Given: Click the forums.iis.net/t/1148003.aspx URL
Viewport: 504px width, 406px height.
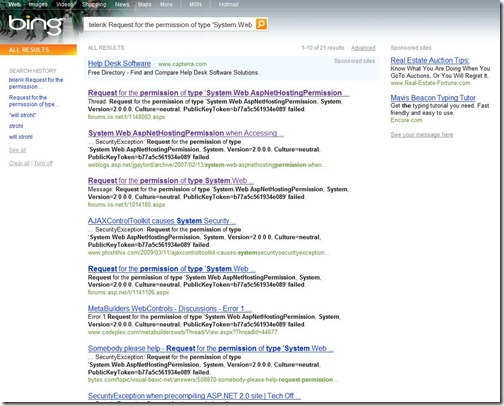Looking at the screenshot, I should tap(126, 117).
